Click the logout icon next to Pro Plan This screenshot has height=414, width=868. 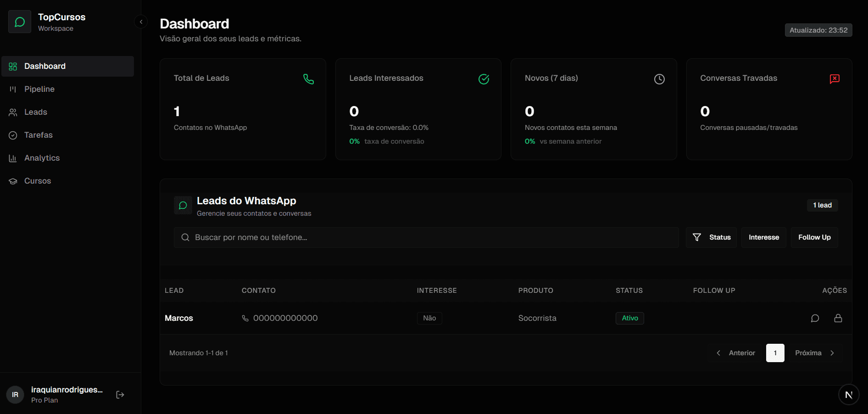[120, 394]
